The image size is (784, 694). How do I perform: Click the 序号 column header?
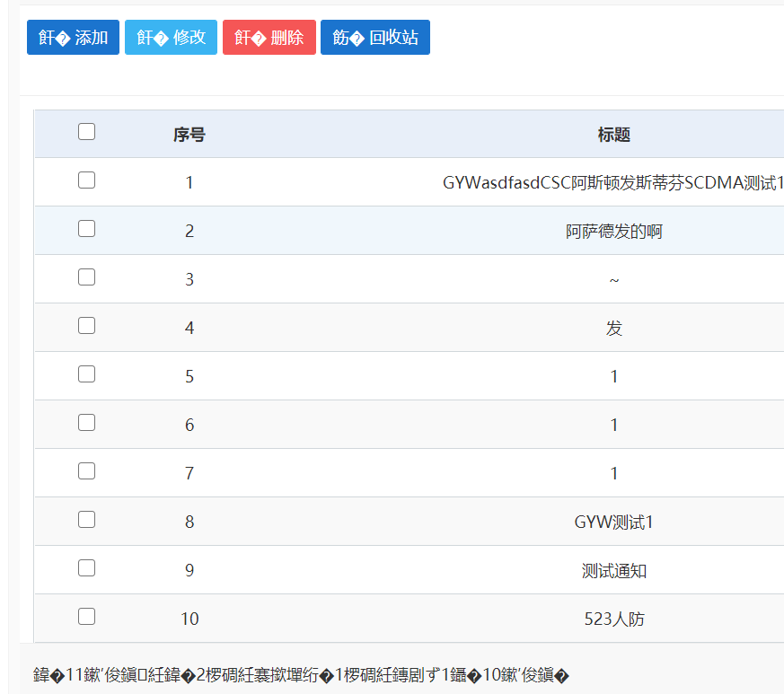(x=189, y=135)
